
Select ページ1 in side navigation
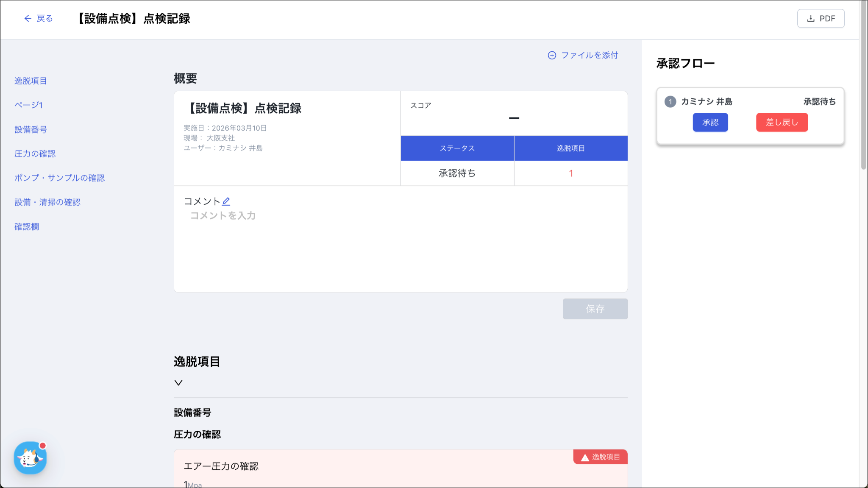tap(28, 105)
